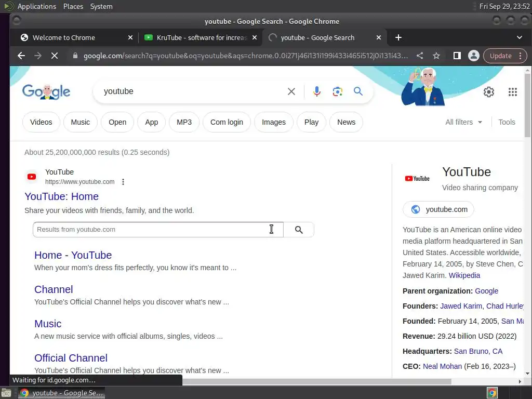Viewport: 532px width, 399px height.
Task: Open the San Bruno, CA headquarters link
Action: coord(478,351)
